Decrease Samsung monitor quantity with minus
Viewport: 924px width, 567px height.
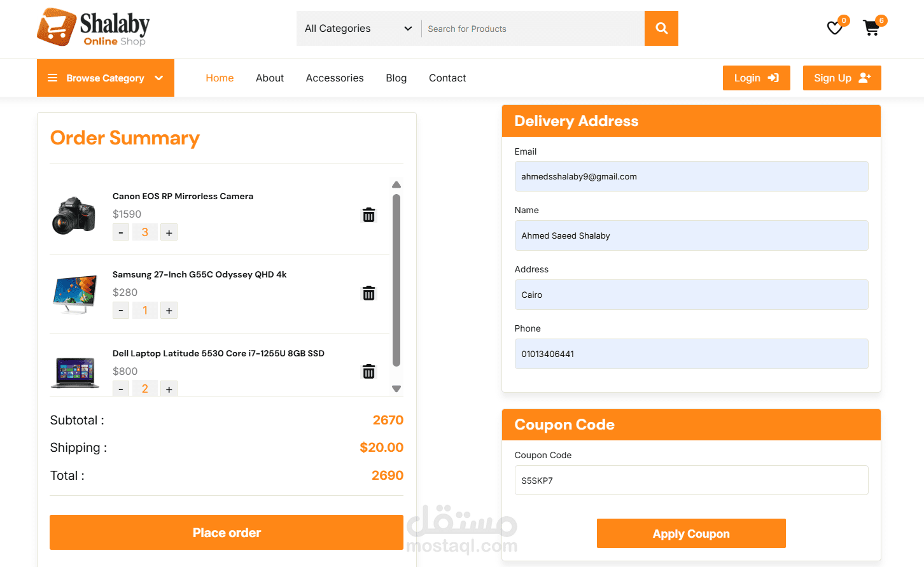pyautogui.click(x=121, y=311)
